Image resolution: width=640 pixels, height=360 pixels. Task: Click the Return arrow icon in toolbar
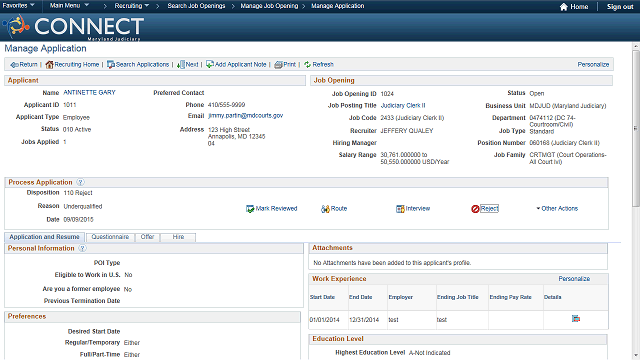14,64
